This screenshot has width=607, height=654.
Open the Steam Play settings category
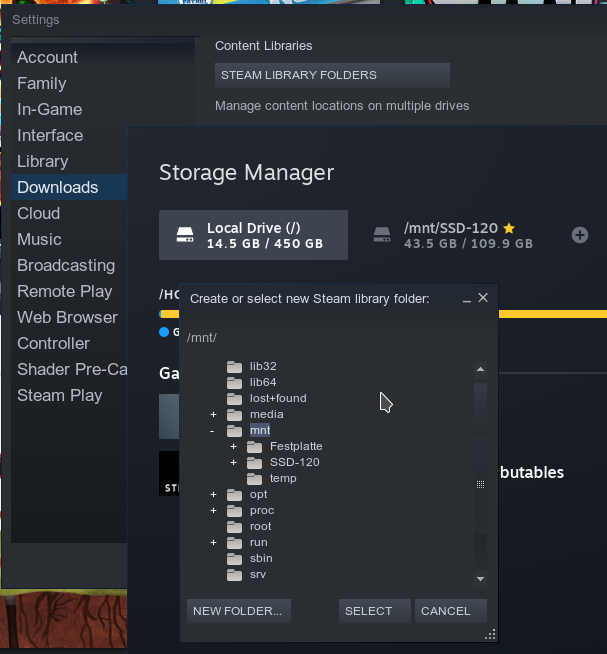click(60, 395)
